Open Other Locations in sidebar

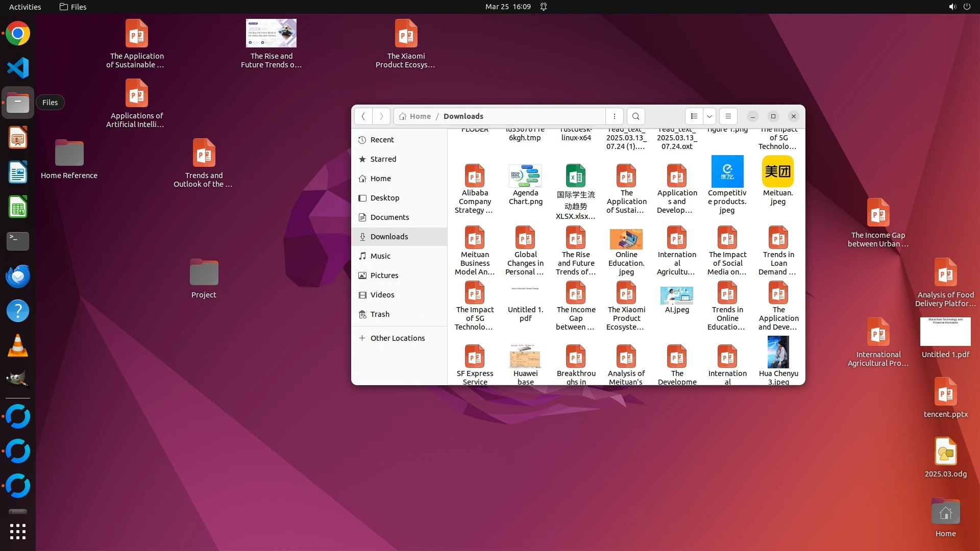point(397,338)
